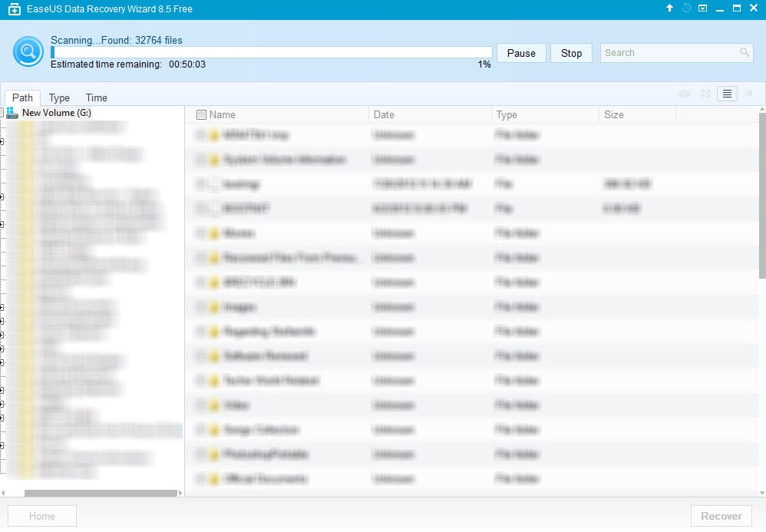766x532 pixels.
Task: Select New Volume (G:) in tree
Action: [x=57, y=113]
